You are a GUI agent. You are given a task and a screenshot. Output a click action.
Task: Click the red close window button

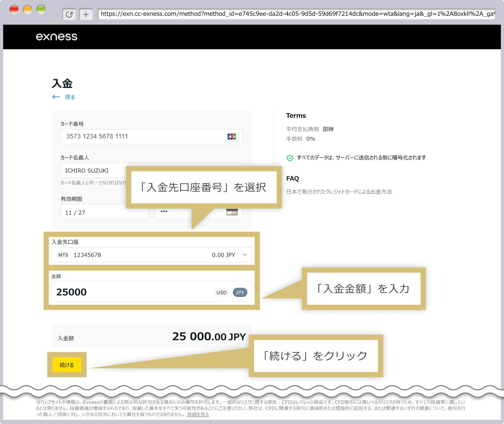click(14, 10)
